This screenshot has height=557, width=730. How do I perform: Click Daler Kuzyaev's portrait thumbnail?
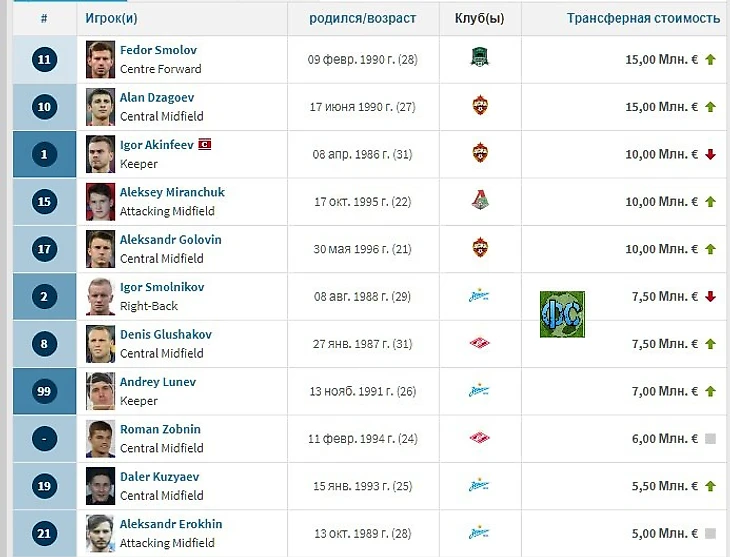coord(100,485)
